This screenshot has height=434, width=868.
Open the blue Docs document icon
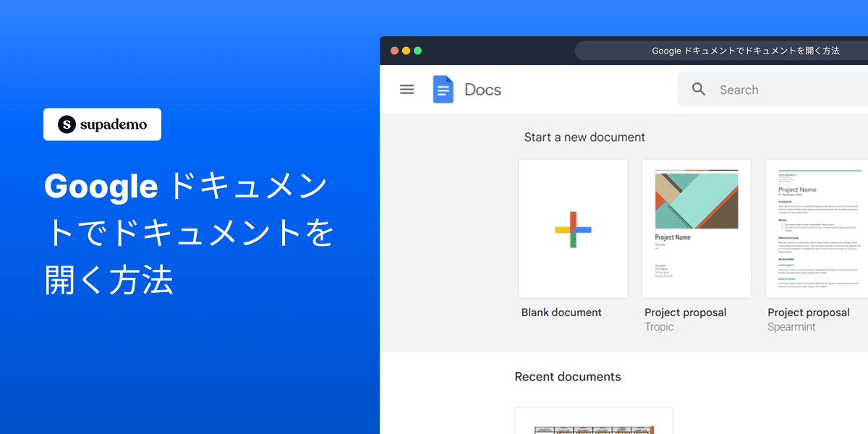[443, 89]
